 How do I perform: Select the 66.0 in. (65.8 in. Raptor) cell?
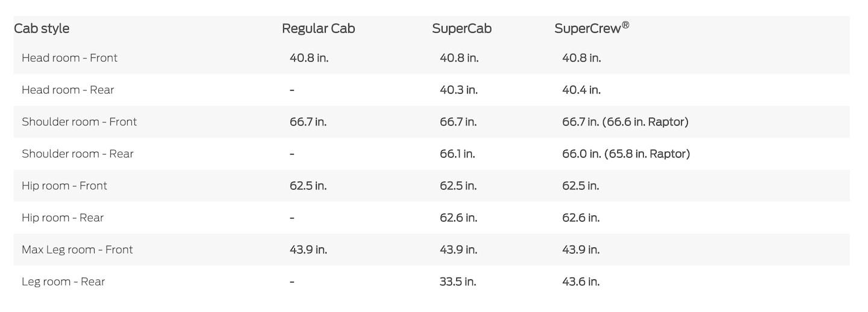coord(626,154)
